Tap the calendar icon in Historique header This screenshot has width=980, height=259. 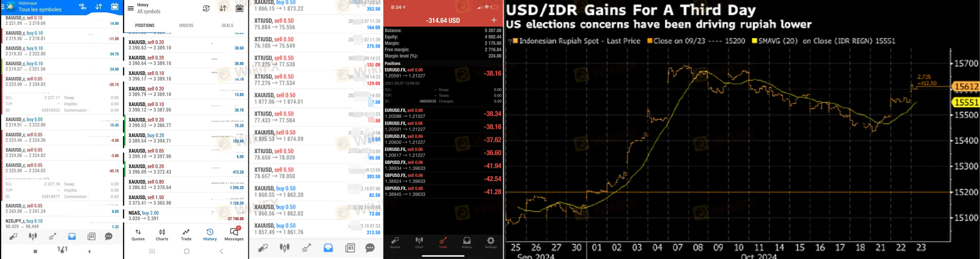(x=114, y=6)
